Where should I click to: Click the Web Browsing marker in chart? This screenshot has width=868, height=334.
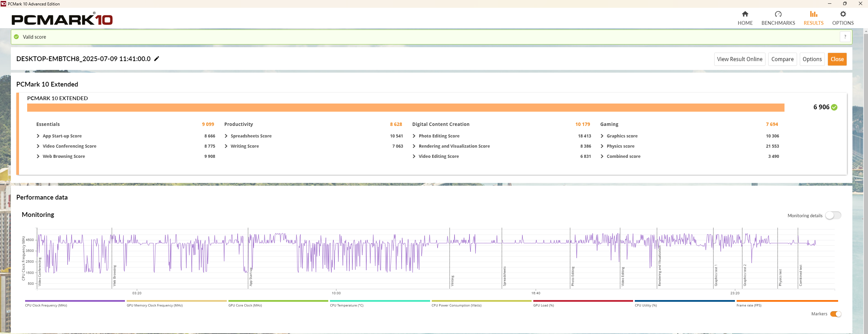click(114, 276)
